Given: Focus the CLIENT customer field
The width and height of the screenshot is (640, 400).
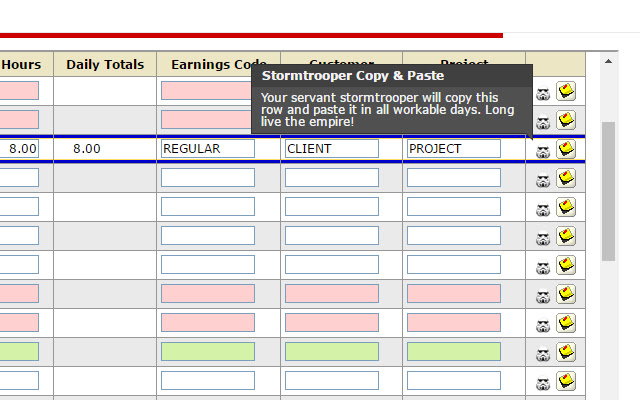Looking at the screenshot, I should [332, 149].
